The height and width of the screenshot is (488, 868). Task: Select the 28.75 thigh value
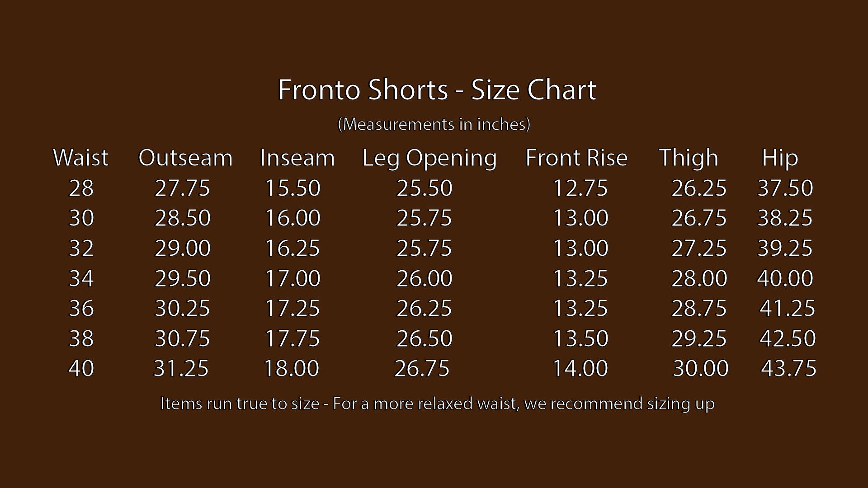(x=699, y=308)
